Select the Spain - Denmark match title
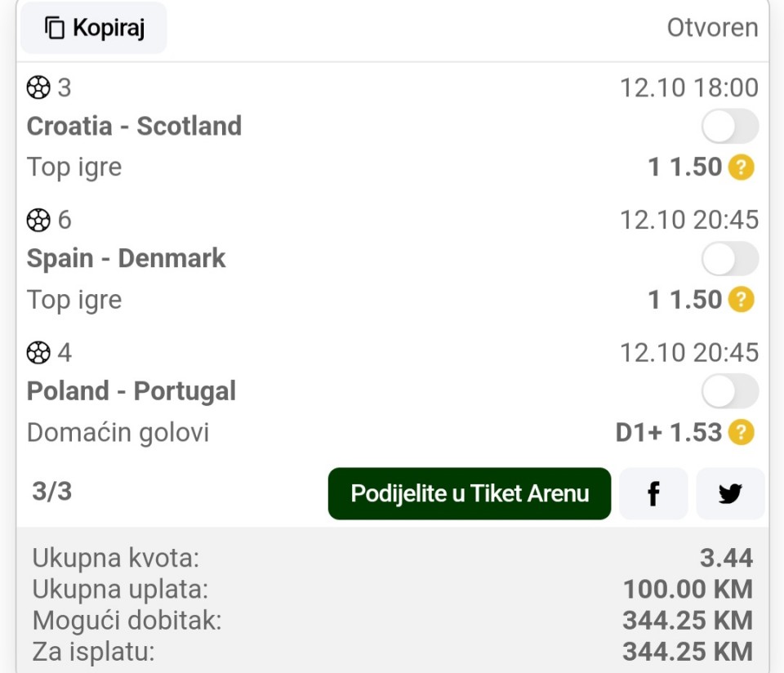Image resolution: width=784 pixels, height=673 pixels. coord(126,259)
